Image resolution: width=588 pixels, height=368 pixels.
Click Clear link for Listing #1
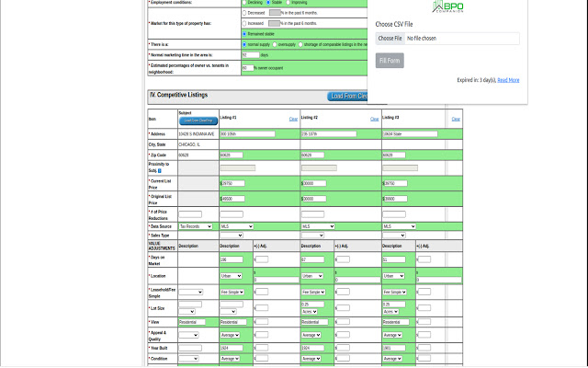tap(293, 119)
